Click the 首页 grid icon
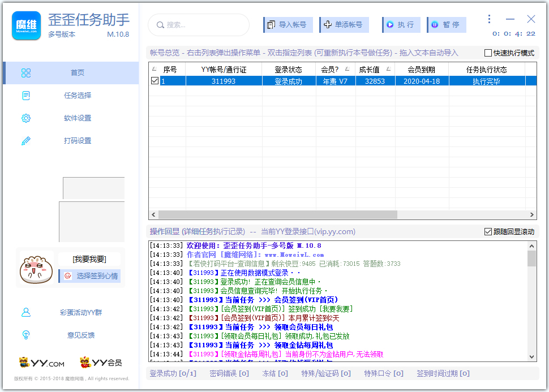549x392 pixels. (26, 73)
